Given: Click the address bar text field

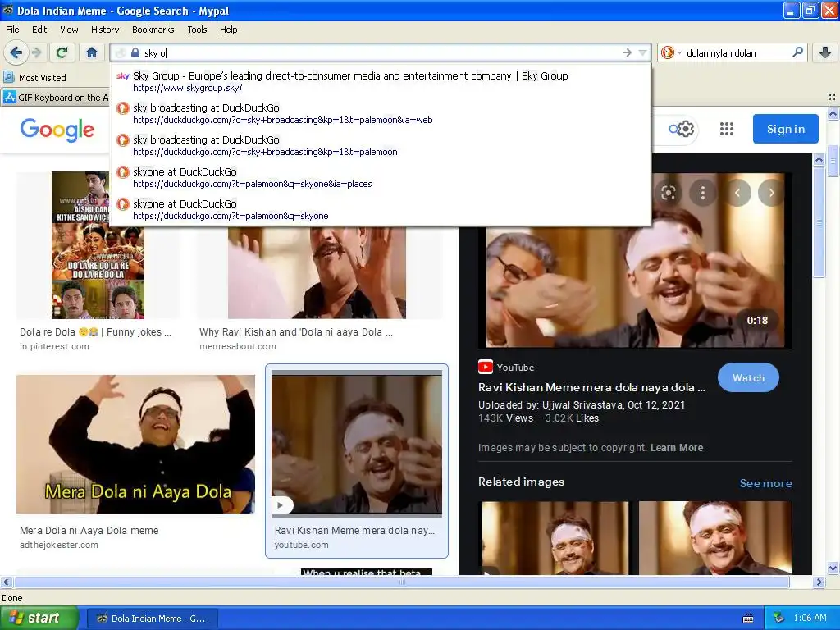Looking at the screenshot, I should 381,52.
